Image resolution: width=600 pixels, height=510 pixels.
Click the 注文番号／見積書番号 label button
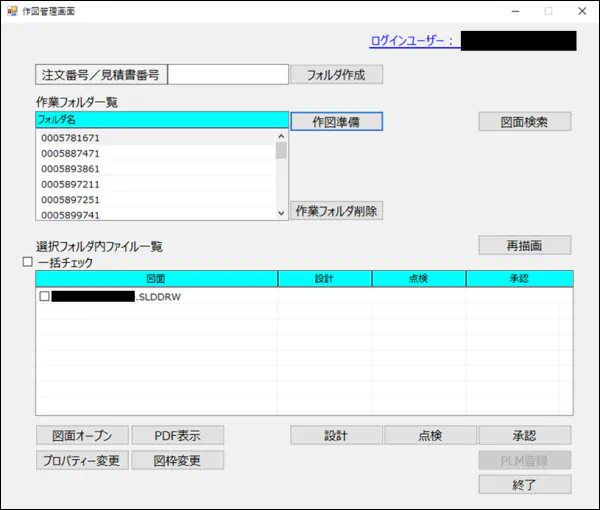coord(101,75)
